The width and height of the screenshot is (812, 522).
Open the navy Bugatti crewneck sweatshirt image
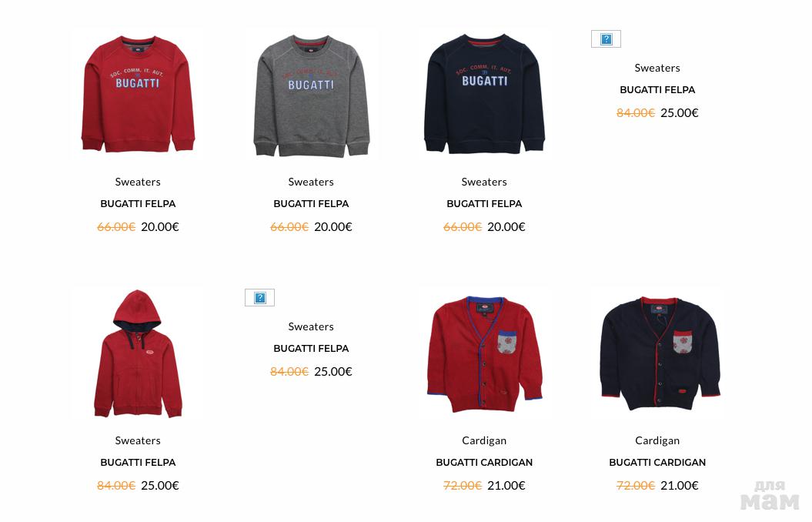(484, 94)
